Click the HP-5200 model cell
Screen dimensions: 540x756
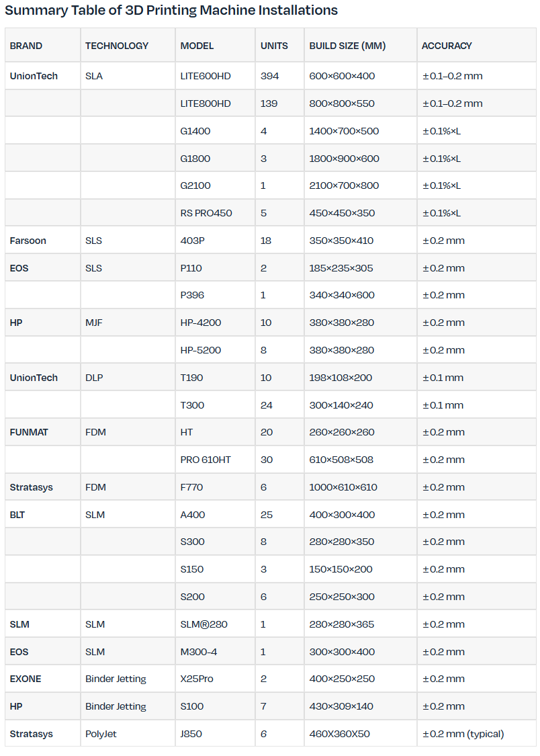tap(201, 350)
